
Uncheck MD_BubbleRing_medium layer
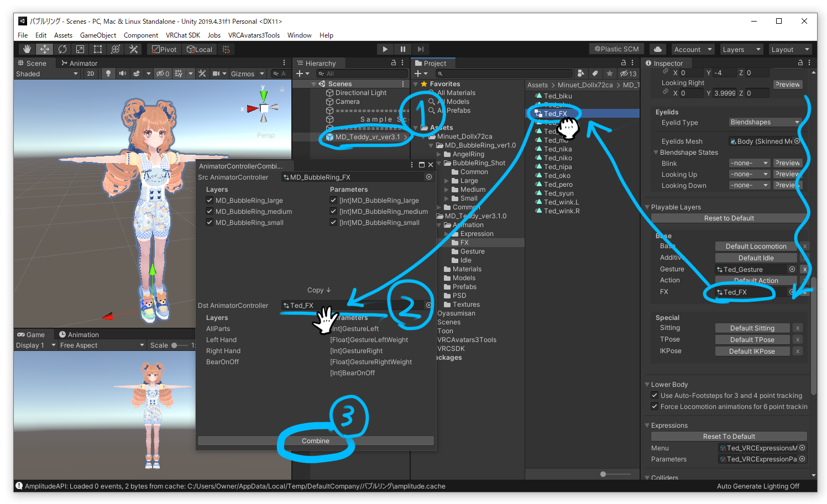tap(210, 211)
